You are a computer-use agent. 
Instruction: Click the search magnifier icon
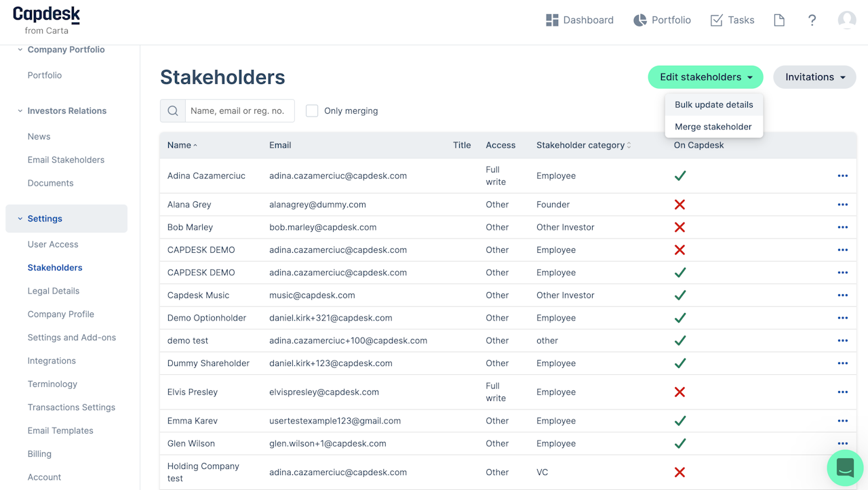[173, 111]
